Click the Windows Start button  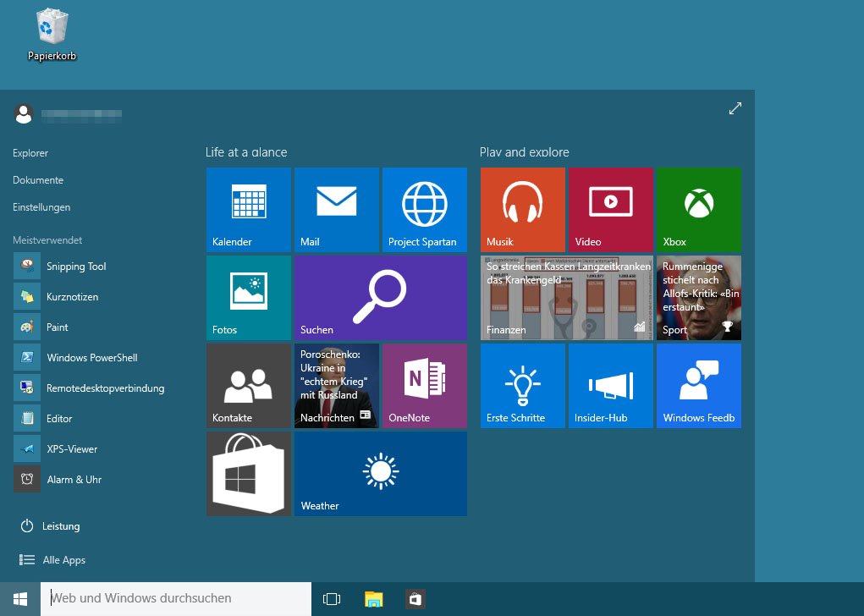tap(20, 599)
